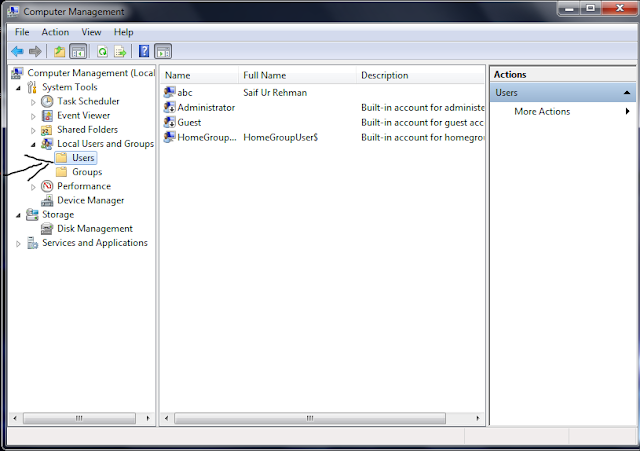This screenshot has height=451, width=640.
Task: Minimize the Computer Management window
Action: (x=570, y=8)
